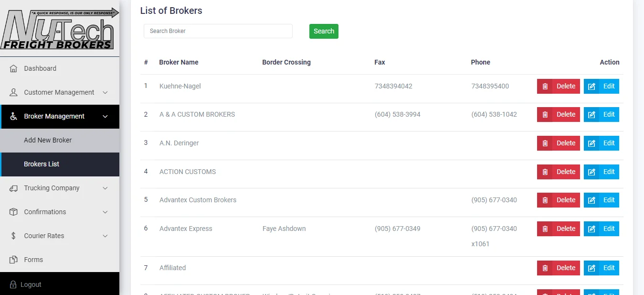Screen dimensions: 644x295
Task: Expand Customer Management submenu chevron
Action: pos(106,92)
